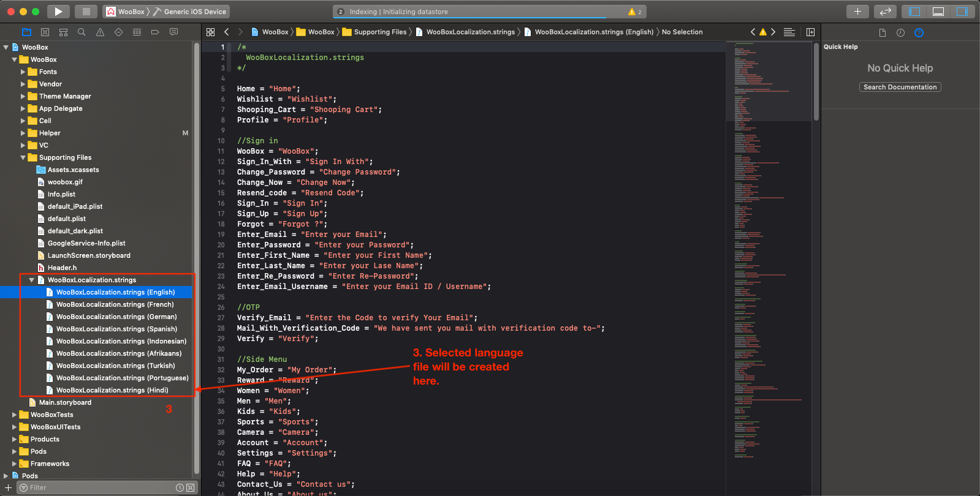Image resolution: width=980 pixels, height=496 pixels.
Task: Open Info.plist in navigator
Action: (x=61, y=194)
